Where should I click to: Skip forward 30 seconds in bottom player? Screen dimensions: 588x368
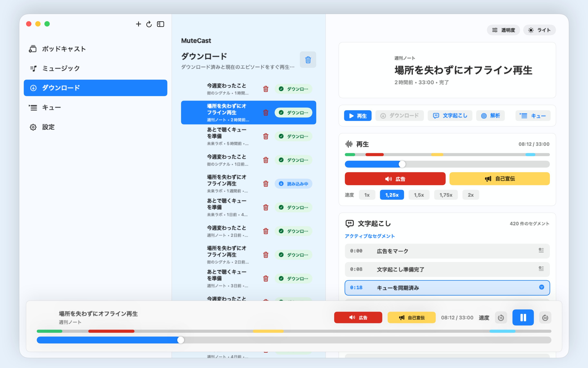pyautogui.click(x=545, y=318)
